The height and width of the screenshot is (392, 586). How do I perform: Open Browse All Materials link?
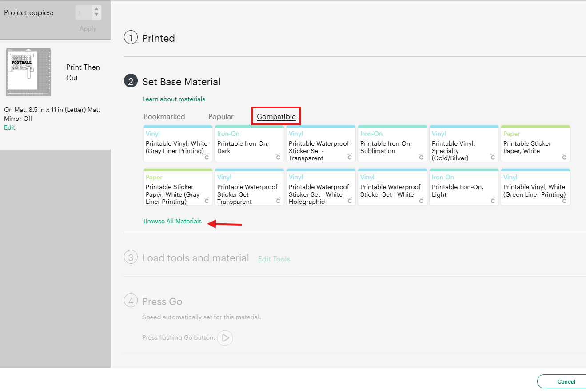tap(172, 221)
